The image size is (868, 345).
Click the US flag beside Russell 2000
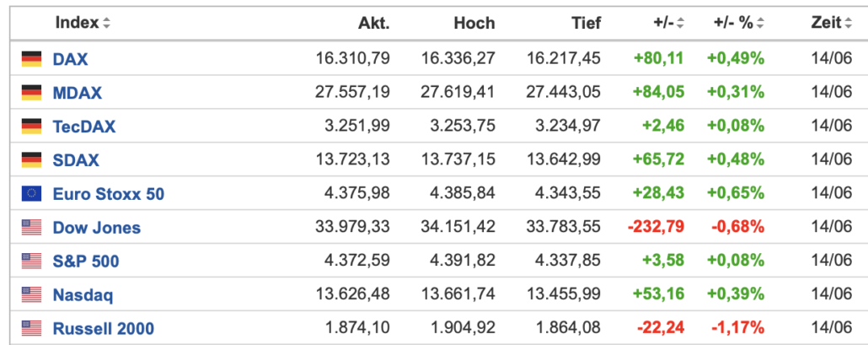31,328
